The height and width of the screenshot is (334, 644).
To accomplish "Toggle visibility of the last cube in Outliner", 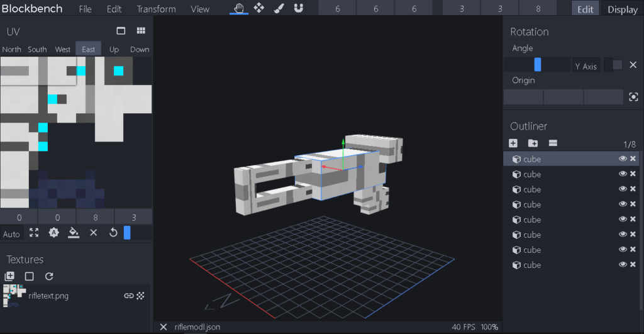I will tap(622, 265).
